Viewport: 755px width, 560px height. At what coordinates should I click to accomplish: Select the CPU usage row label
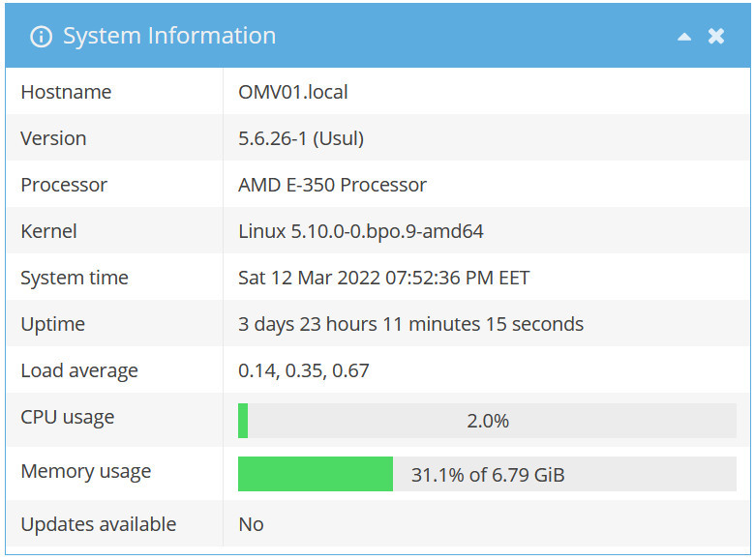(x=68, y=418)
